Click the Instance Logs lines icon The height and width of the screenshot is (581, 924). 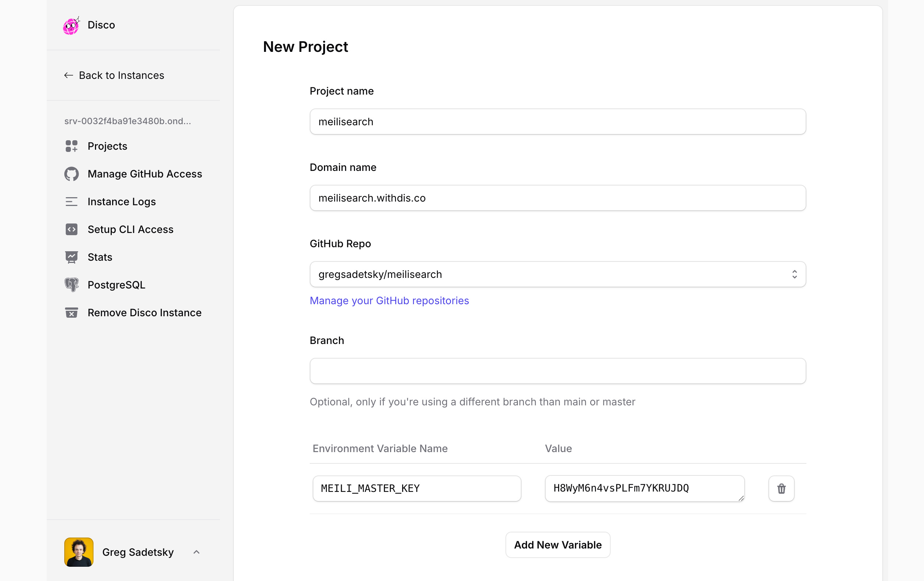[x=71, y=202]
